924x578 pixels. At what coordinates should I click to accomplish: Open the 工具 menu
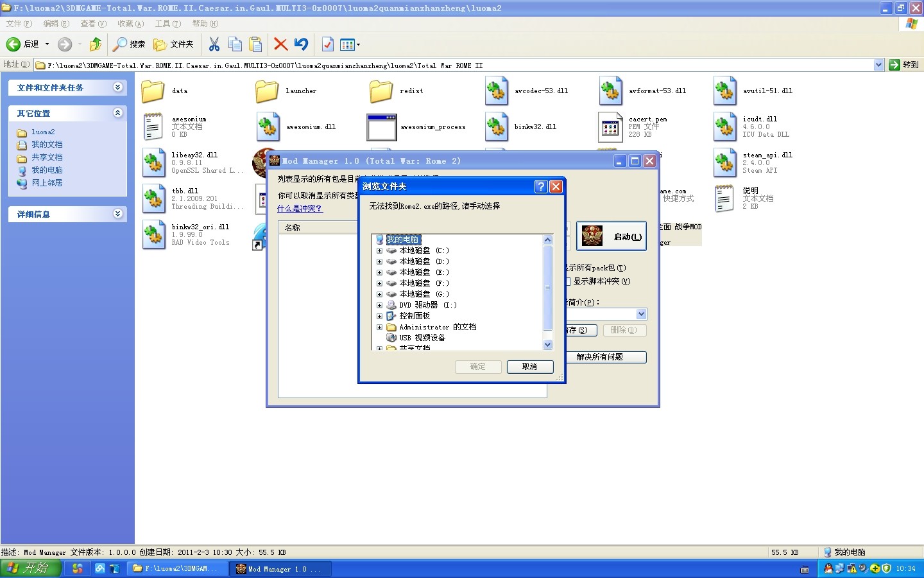tap(167, 23)
